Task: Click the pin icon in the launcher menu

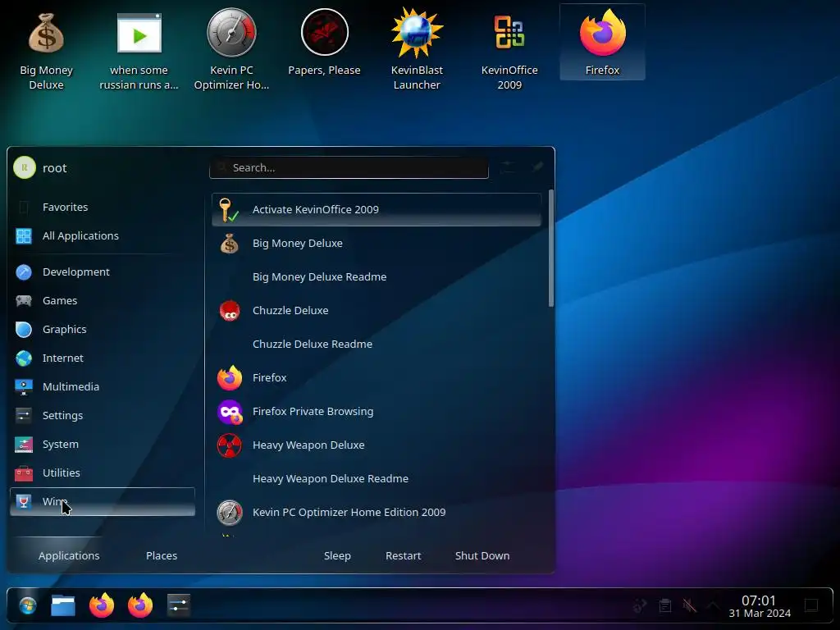Action: (538, 167)
